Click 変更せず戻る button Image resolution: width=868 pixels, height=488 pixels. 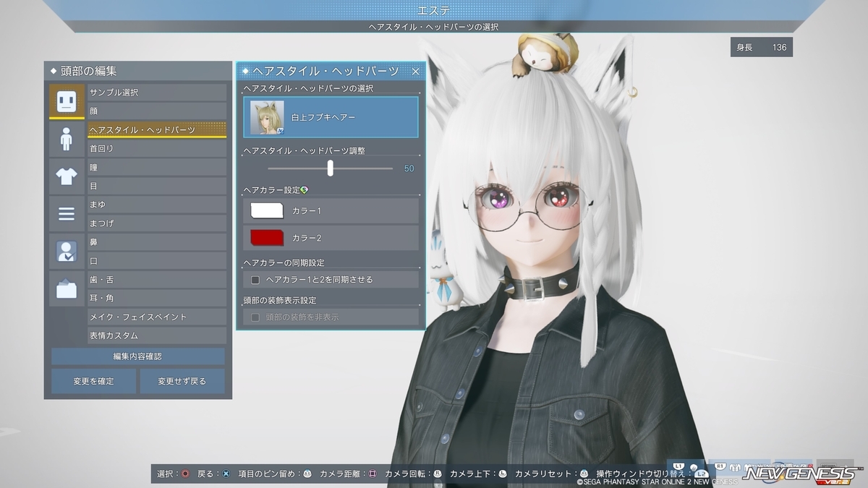click(182, 381)
